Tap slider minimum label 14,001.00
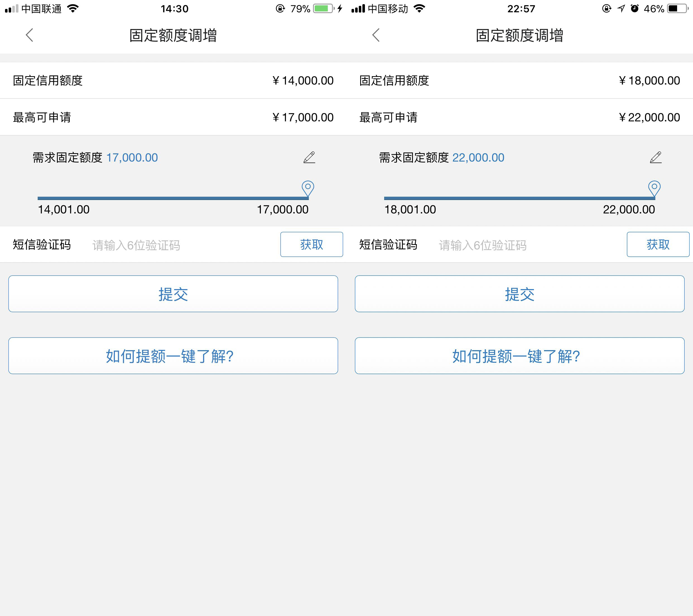The image size is (693, 616). [64, 210]
